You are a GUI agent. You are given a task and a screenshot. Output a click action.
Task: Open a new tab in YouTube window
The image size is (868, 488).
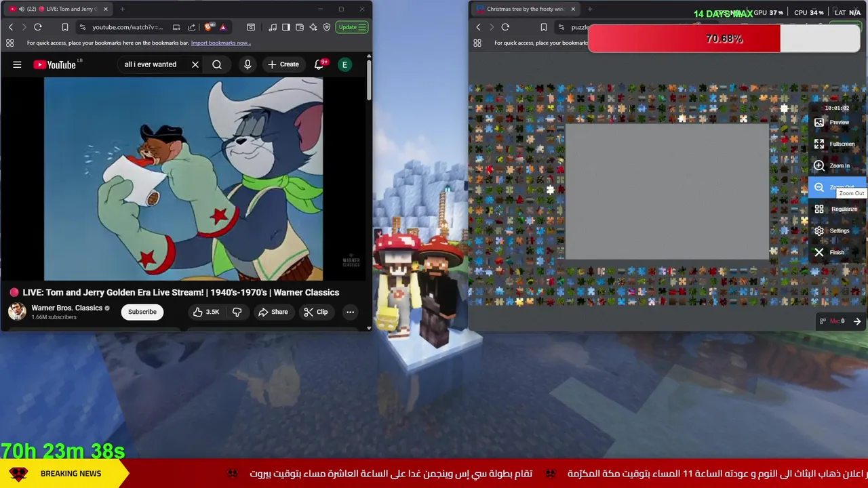[x=123, y=9]
